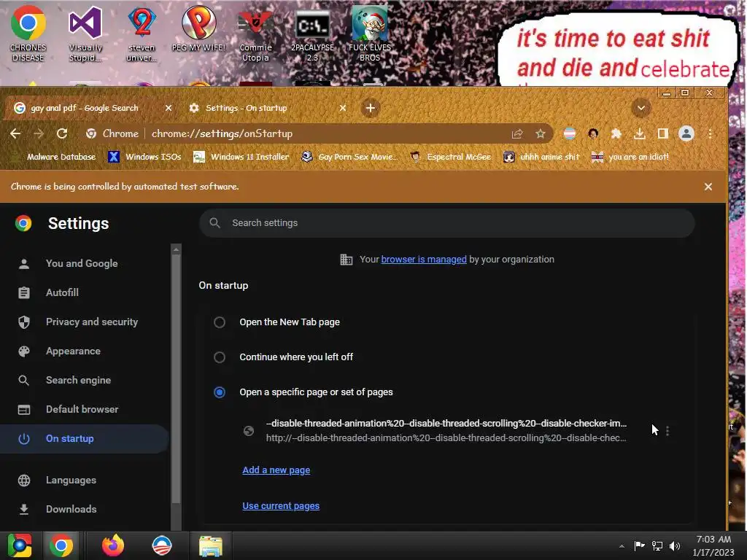Image resolution: width=747 pixels, height=560 pixels.
Task: Open the Action Center flag icon
Action: click(639, 545)
